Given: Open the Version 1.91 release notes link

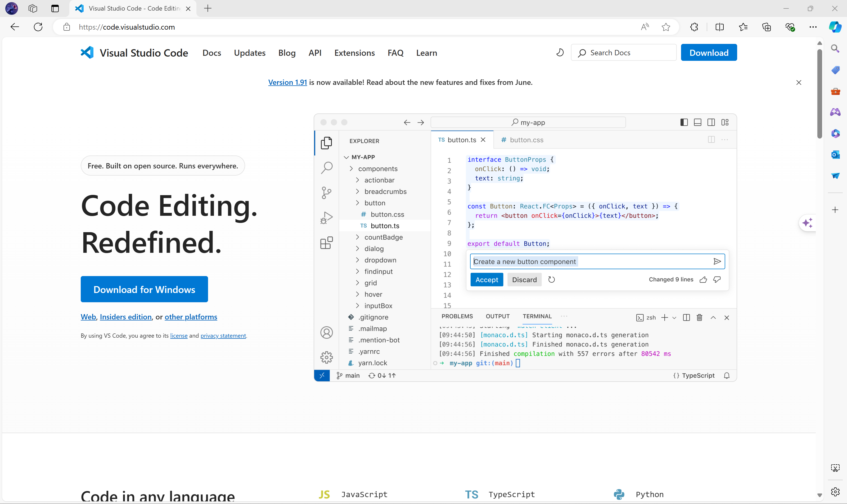Looking at the screenshot, I should pyautogui.click(x=287, y=82).
